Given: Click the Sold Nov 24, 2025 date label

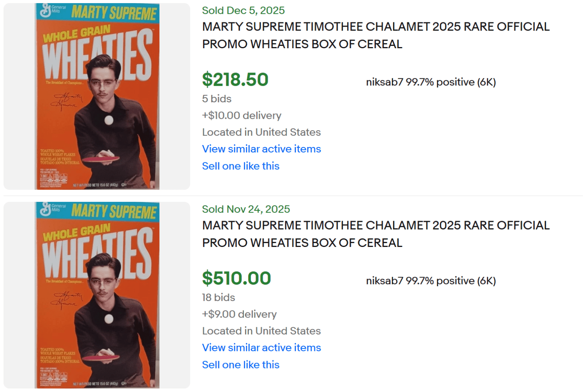Looking at the screenshot, I should (x=246, y=209).
